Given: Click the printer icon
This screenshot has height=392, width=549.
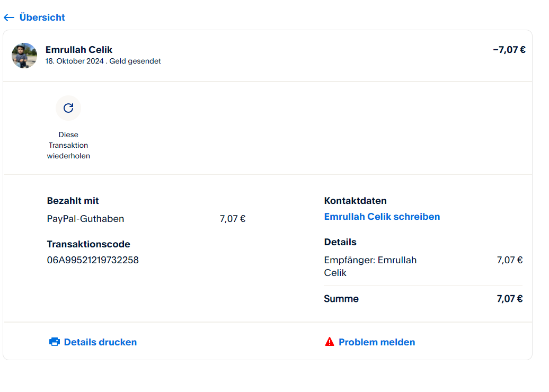Looking at the screenshot, I should [x=55, y=342].
